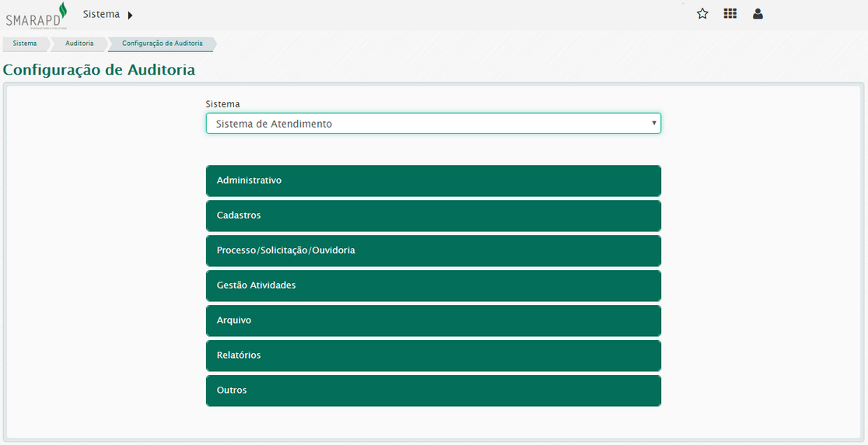This screenshot has height=445, width=868.
Task: Click the dropdown's small caret arrow
Action: click(654, 123)
